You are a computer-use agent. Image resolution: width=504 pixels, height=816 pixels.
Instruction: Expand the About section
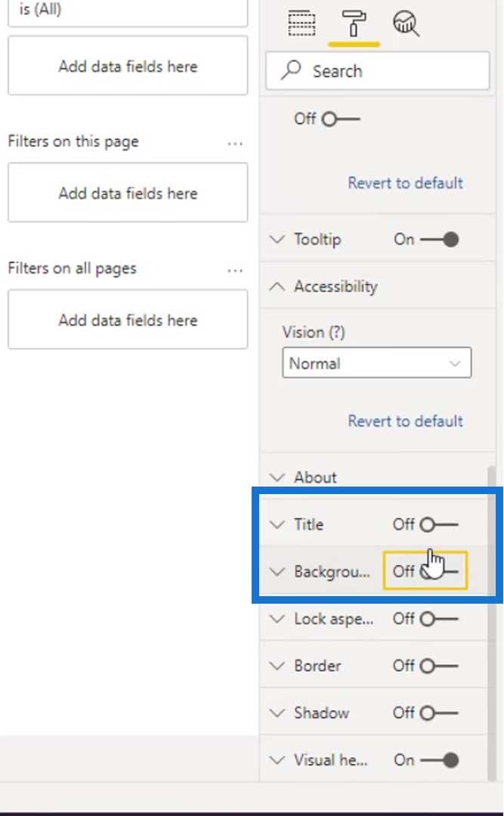coord(277,478)
